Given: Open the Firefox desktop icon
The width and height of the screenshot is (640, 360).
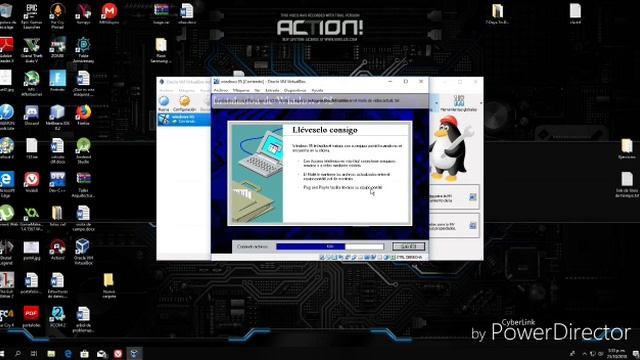Looking at the screenshot, I should point(83,115).
